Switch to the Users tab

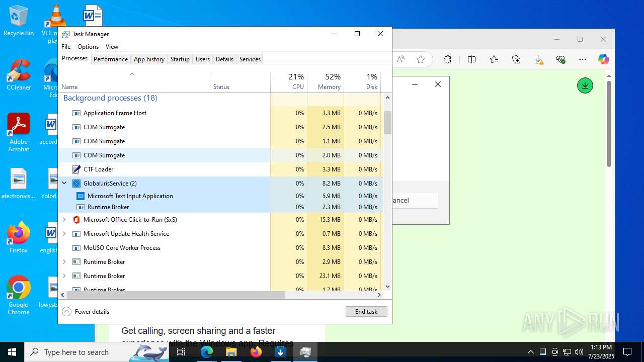pos(203,59)
